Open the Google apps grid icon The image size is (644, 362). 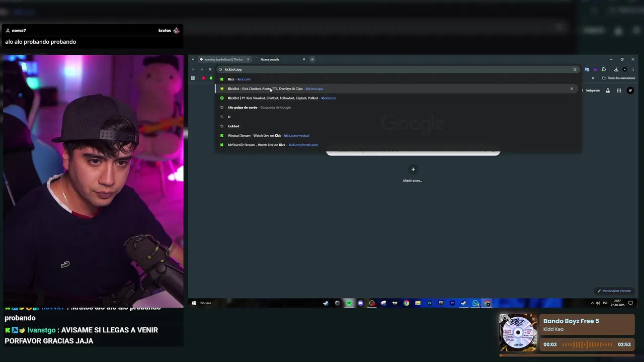(x=619, y=90)
